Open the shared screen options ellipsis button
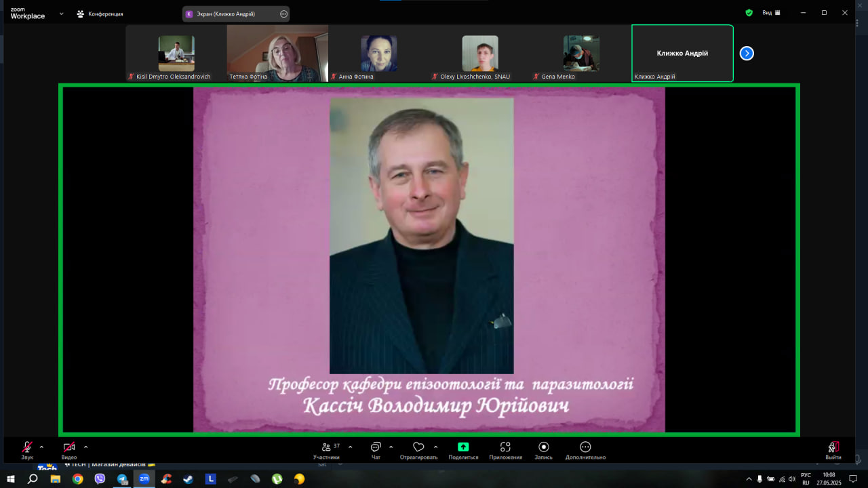The width and height of the screenshot is (868, 488). 283,14
